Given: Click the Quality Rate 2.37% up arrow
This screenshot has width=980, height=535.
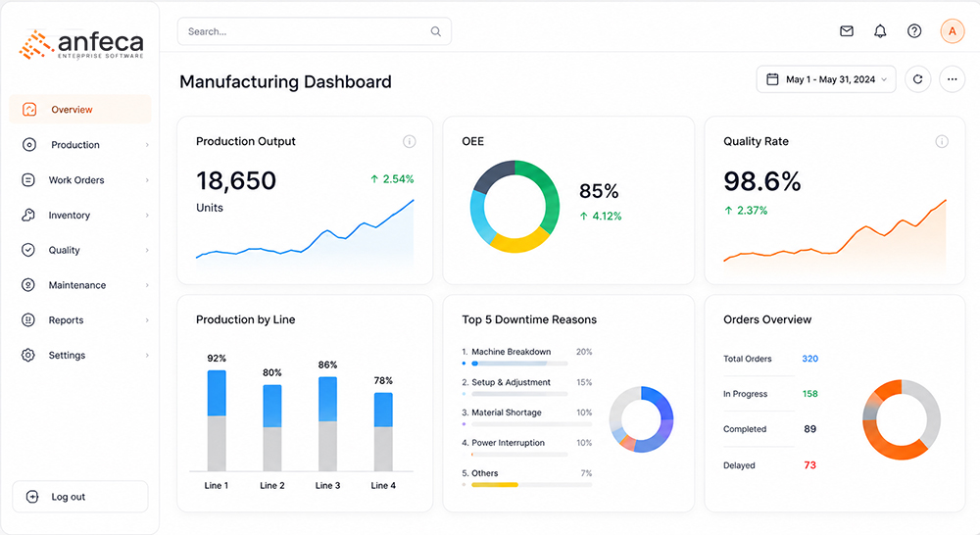Looking at the screenshot, I should coord(728,211).
